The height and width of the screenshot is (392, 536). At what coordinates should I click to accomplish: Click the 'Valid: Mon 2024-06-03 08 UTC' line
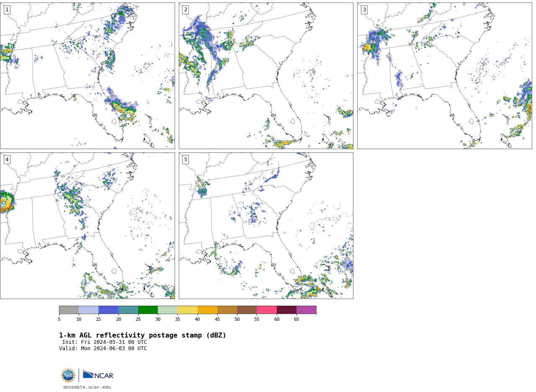pyautogui.click(x=103, y=348)
